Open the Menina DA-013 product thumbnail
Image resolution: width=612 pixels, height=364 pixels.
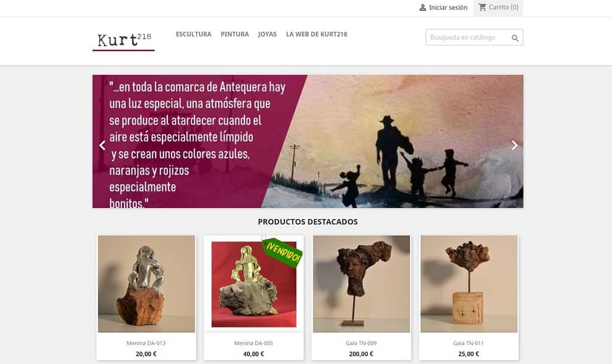[x=146, y=284]
